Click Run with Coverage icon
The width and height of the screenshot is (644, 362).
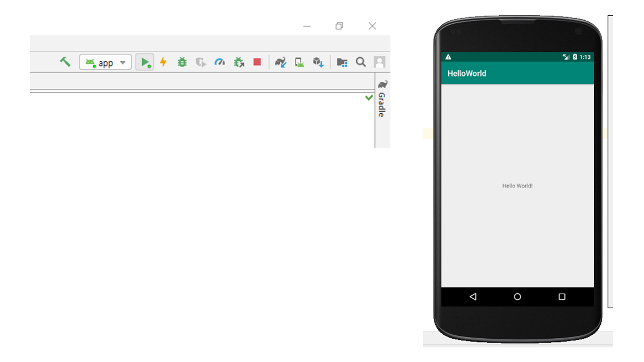[x=201, y=62]
